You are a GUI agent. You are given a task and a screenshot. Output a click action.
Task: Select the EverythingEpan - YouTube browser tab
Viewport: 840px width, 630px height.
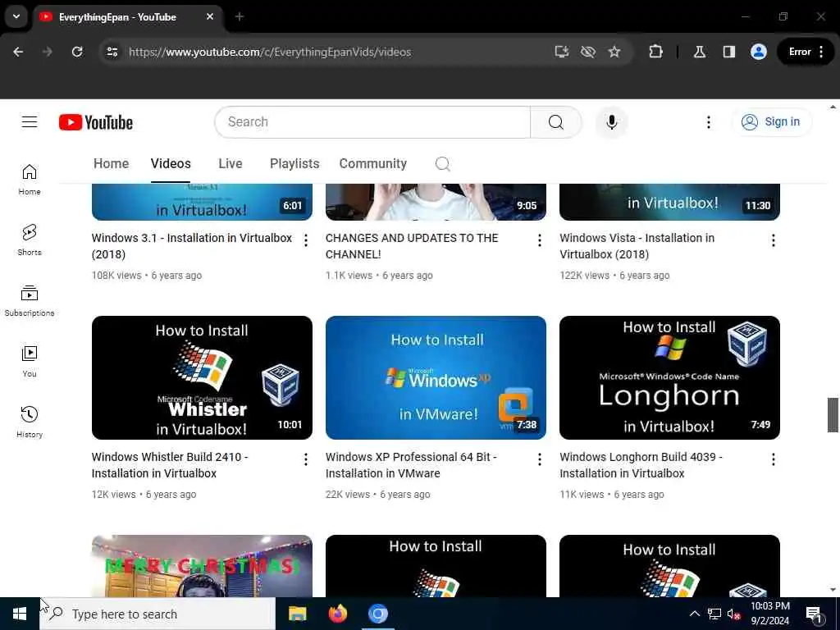pyautogui.click(x=127, y=17)
